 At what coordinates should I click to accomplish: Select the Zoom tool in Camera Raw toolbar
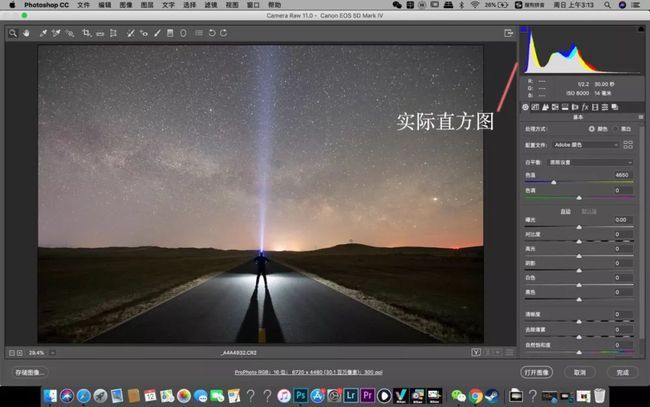pos(13,33)
